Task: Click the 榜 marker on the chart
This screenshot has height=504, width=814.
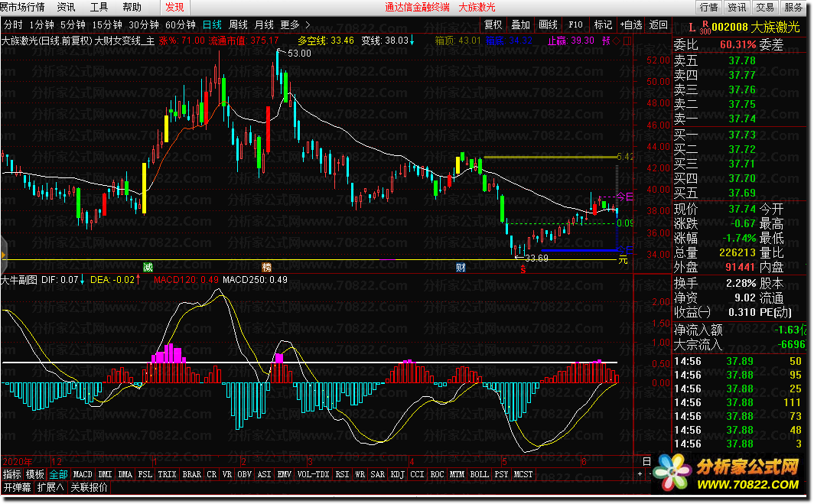Action: [266, 268]
